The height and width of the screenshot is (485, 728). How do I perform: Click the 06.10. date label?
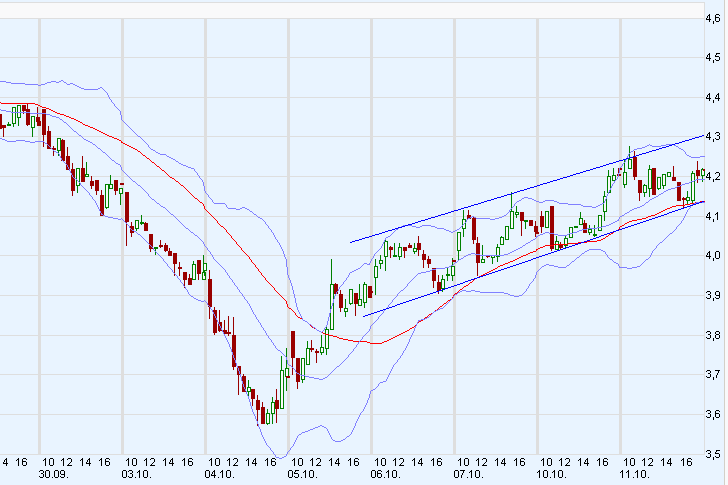[x=385, y=474]
